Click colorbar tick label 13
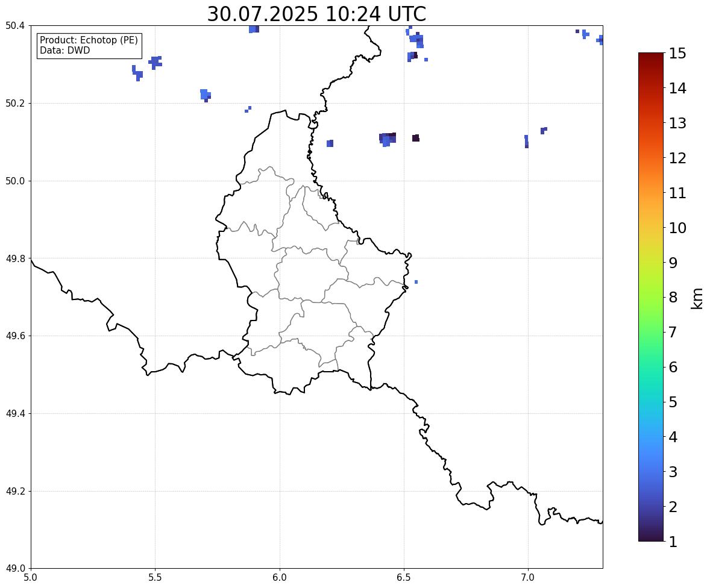 click(x=677, y=123)
